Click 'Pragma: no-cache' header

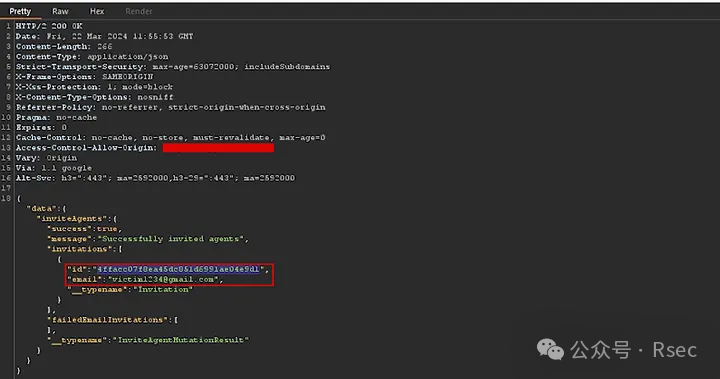56,117
